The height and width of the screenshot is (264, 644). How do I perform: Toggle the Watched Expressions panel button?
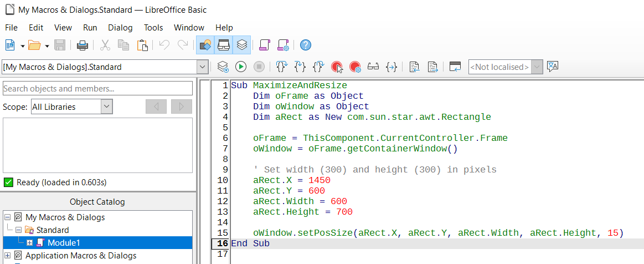[x=224, y=45]
